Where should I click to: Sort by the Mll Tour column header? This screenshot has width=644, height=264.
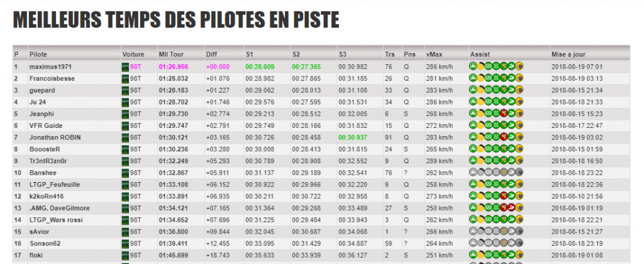pyautogui.click(x=171, y=54)
